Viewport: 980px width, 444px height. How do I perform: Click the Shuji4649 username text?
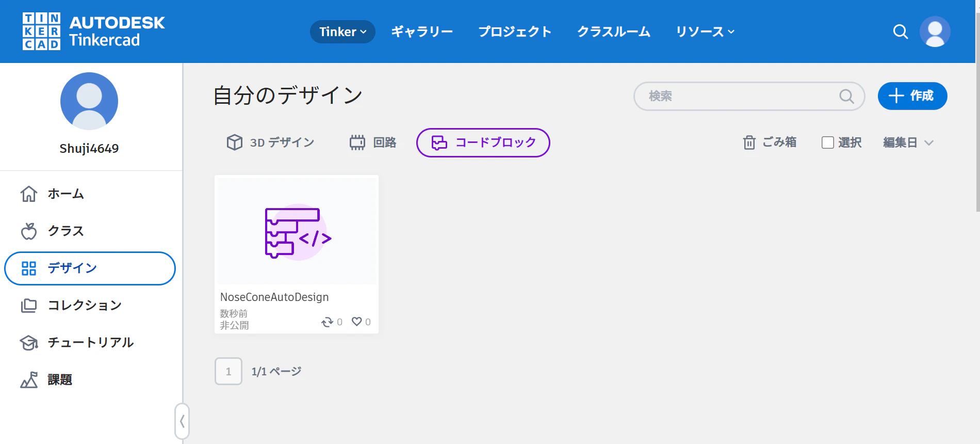(89, 149)
